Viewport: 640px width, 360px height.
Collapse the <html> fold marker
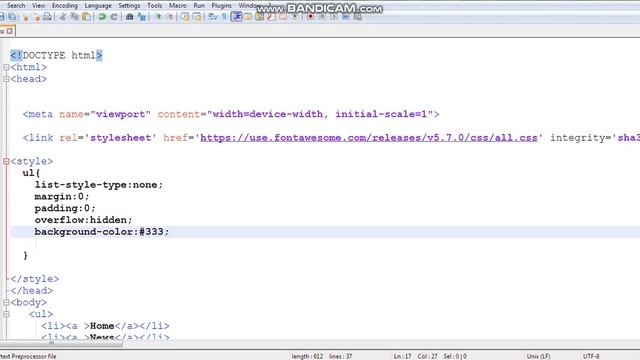pyautogui.click(x=6, y=67)
